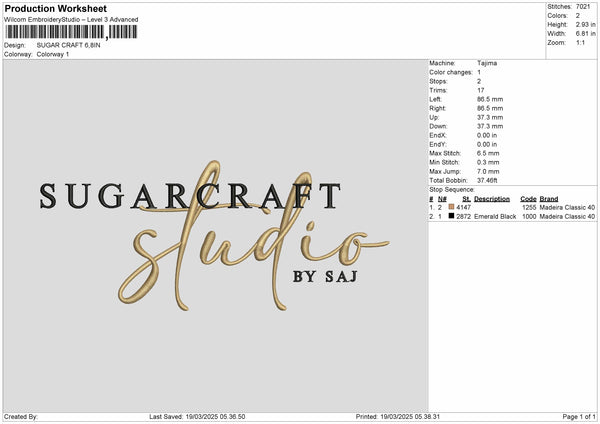This screenshot has height=424, width=600.
Task: Click the gold color swatch for thread 4147
Action: pyautogui.click(x=453, y=207)
